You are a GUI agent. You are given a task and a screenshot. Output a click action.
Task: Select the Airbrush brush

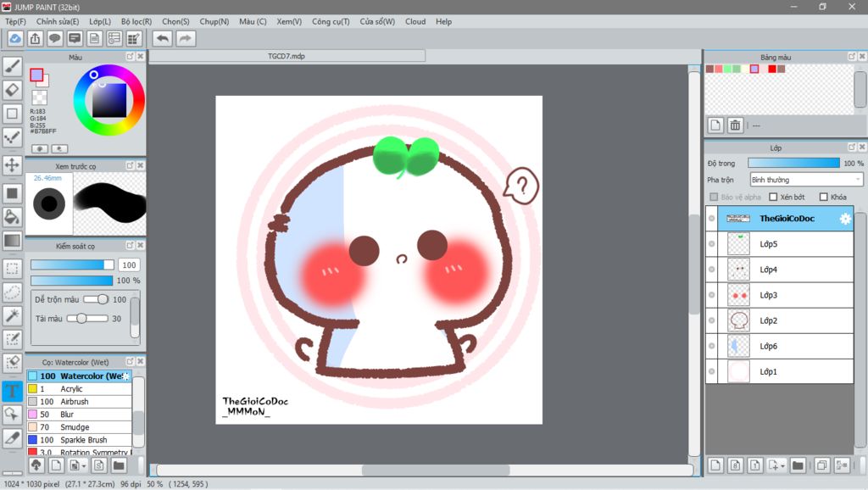(79, 402)
